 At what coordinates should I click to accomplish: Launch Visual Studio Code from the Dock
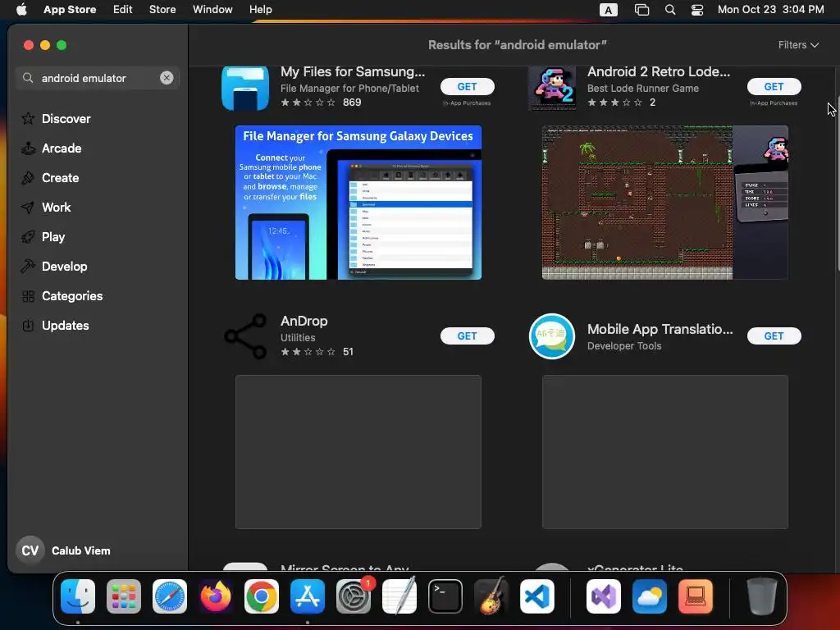pyautogui.click(x=537, y=596)
